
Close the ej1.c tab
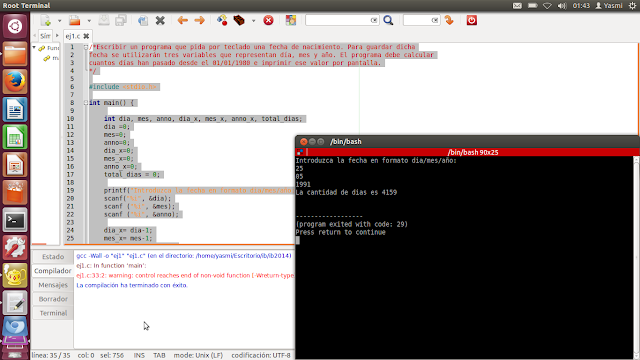86,36
